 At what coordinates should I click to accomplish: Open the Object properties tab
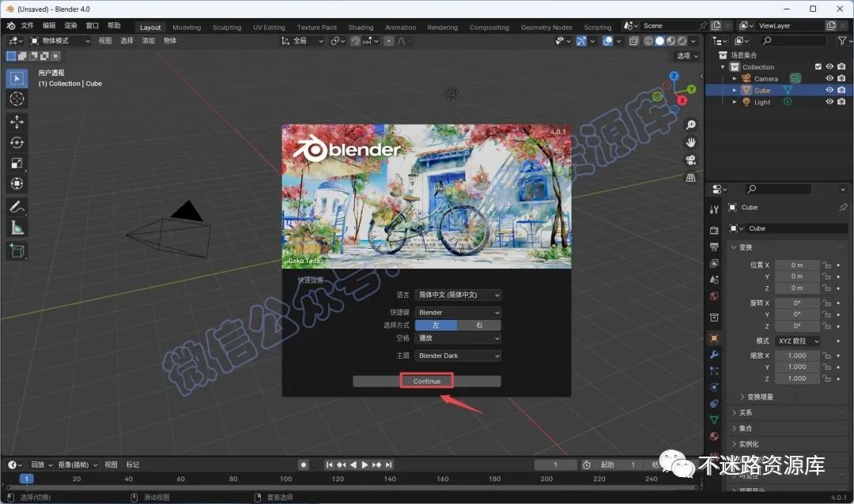point(714,338)
